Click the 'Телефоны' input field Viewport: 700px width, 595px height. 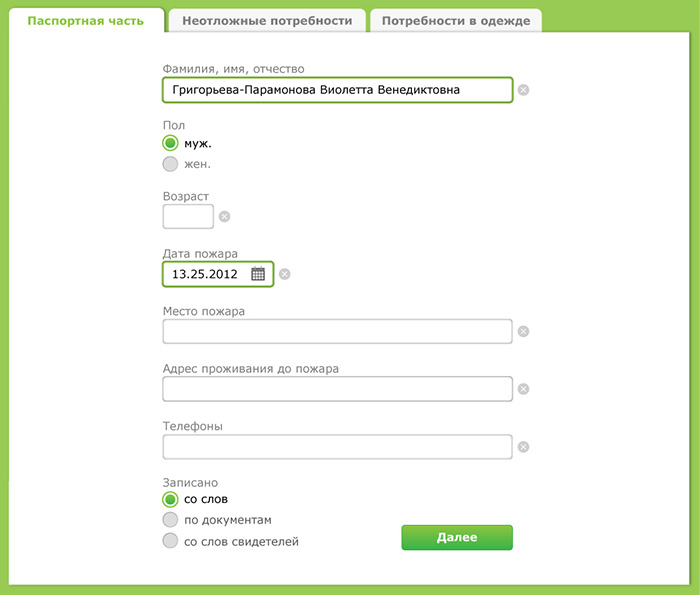click(x=337, y=447)
